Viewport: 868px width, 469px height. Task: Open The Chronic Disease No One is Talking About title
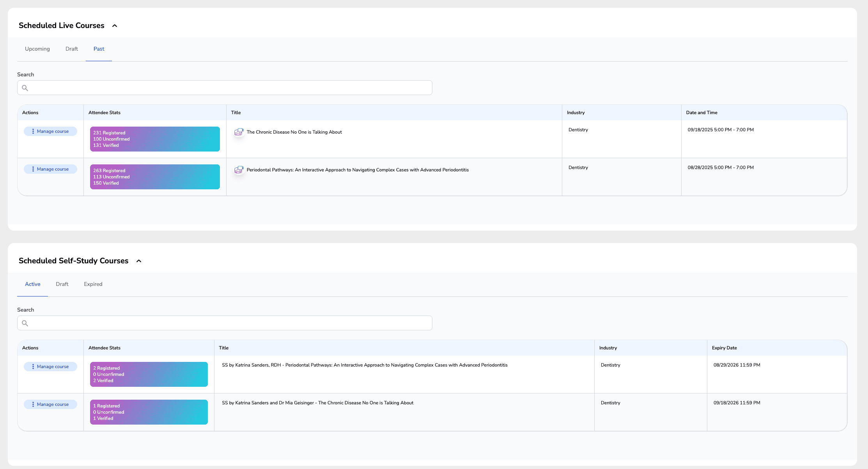(294, 132)
